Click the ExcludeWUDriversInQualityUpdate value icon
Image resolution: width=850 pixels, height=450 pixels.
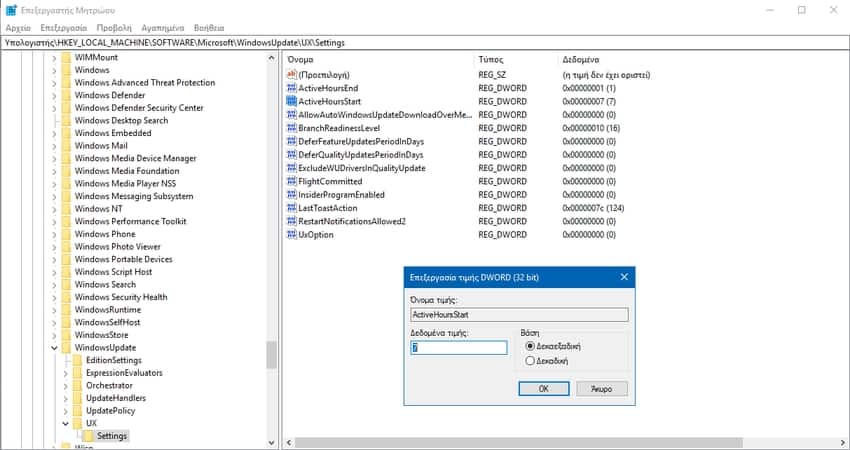[x=292, y=168]
